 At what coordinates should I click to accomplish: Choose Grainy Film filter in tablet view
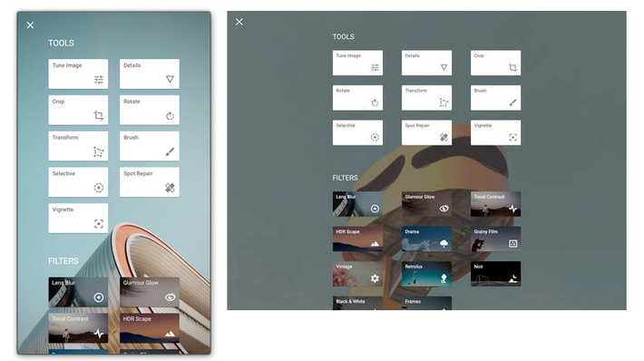click(496, 239)
